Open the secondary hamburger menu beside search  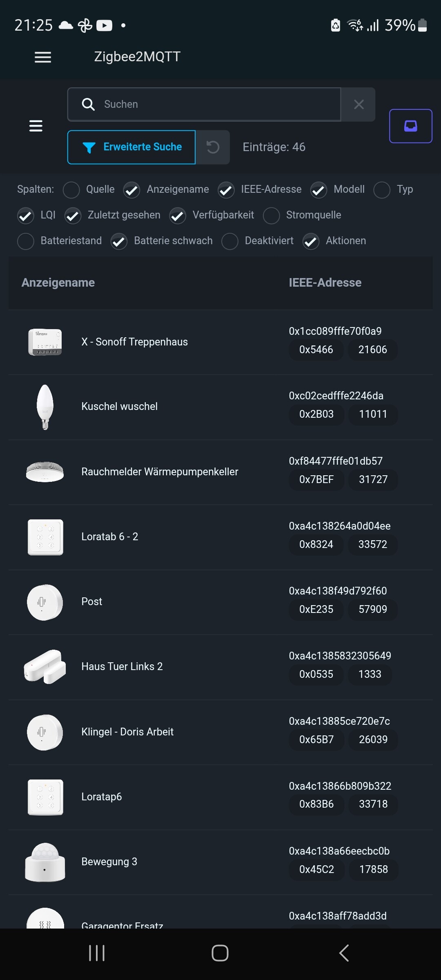[36, 126]
